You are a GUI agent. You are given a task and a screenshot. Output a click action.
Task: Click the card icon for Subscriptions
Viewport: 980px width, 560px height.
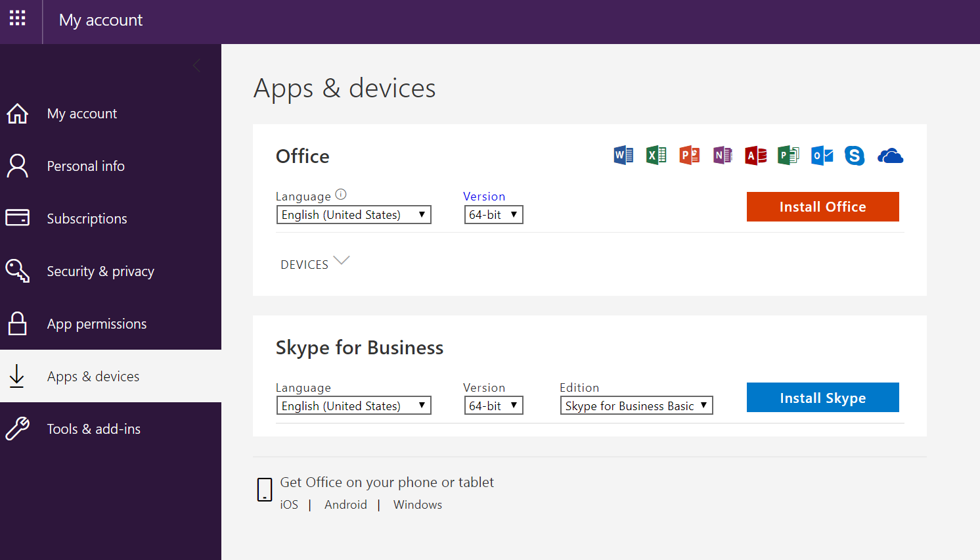18,218
